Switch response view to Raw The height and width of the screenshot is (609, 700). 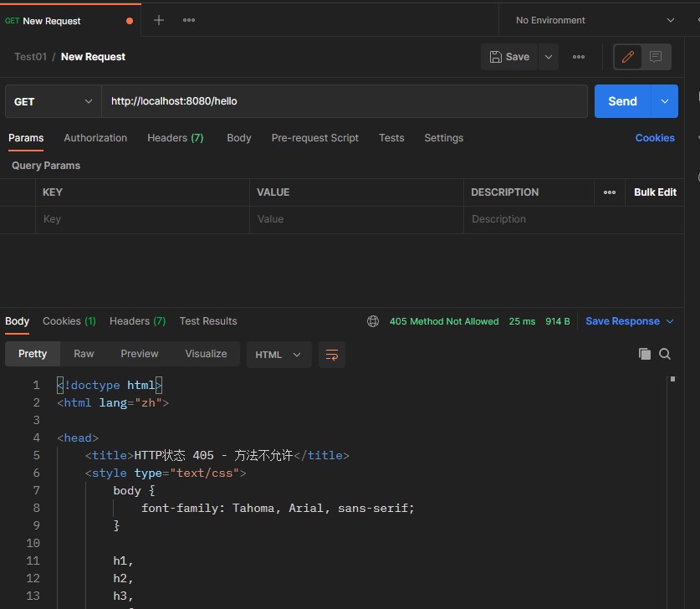tap(84, 354)
